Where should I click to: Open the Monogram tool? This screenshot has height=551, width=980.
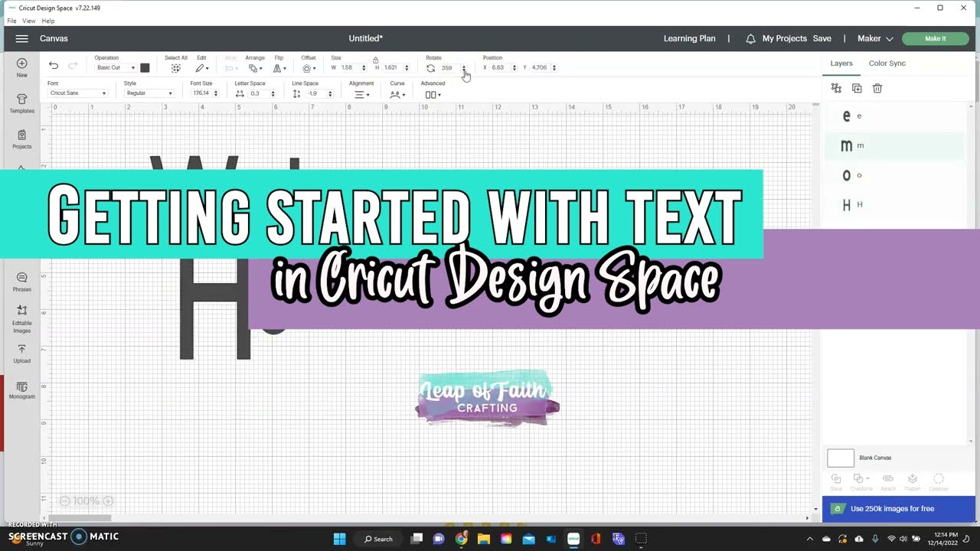coord(21,390)
